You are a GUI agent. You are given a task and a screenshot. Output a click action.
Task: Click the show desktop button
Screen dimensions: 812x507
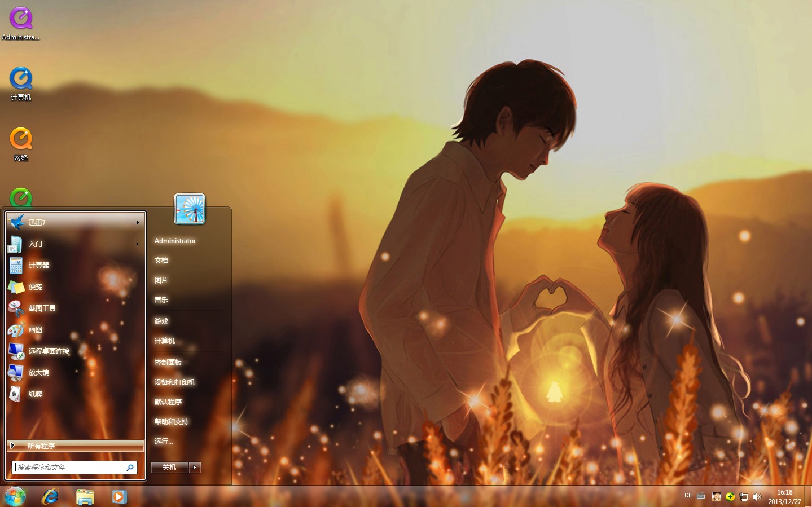[808, 496]
